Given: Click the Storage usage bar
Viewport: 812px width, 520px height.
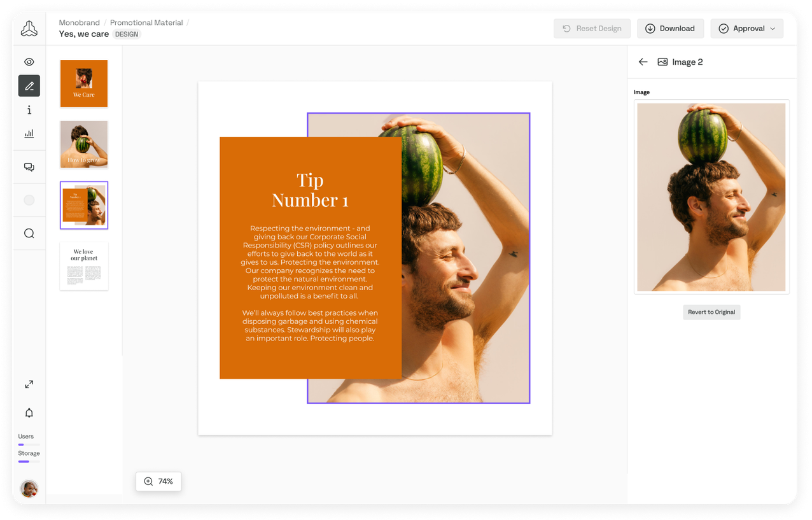Looking at the screenshot, I should [29, 461].
